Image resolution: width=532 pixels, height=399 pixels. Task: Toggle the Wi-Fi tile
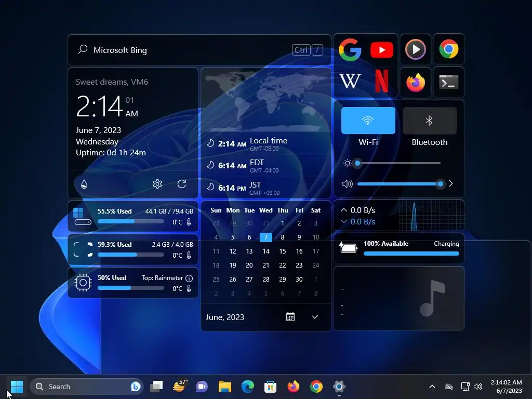tap(368, 121)
